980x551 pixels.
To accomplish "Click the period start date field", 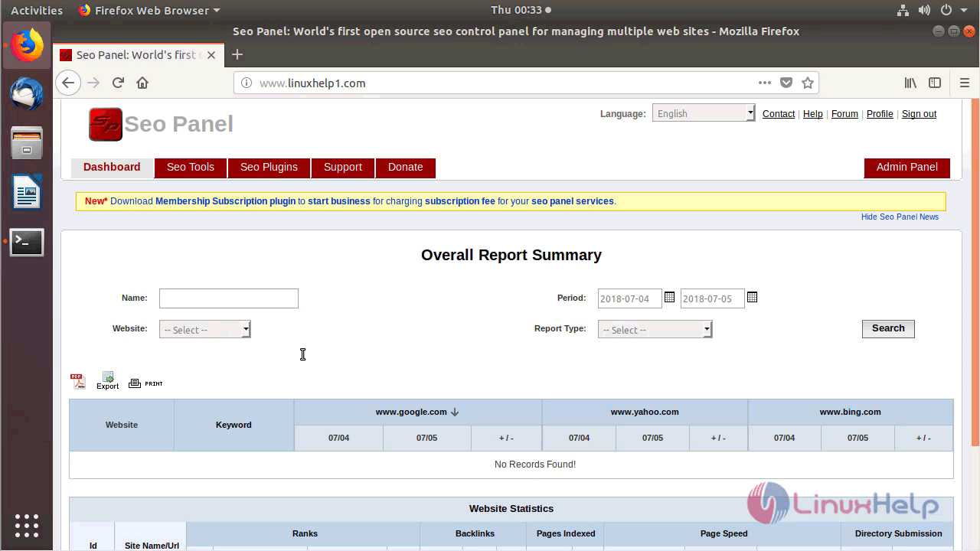I will pyautogui.click(x=630, y=298).
